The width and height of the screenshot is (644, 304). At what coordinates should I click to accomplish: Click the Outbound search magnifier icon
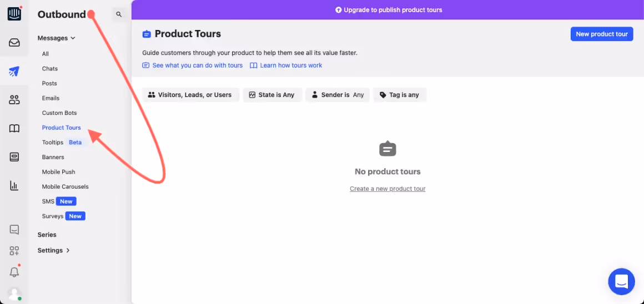[x=119, y=14]
